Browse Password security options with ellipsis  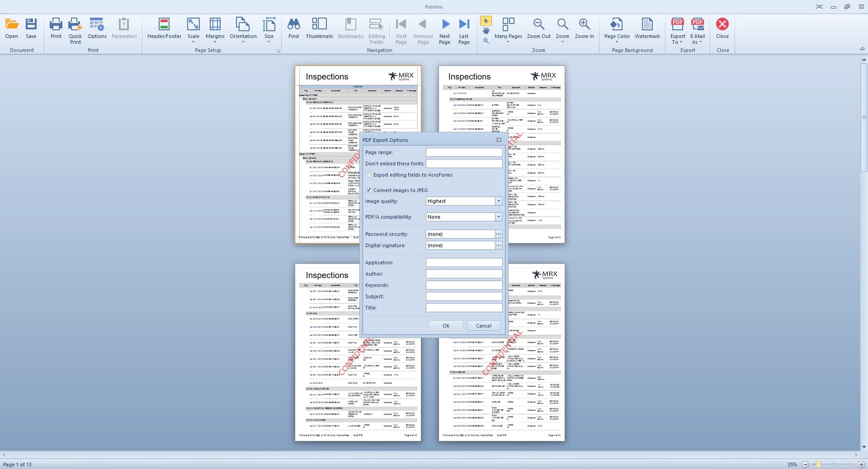[x=499, y=234]
